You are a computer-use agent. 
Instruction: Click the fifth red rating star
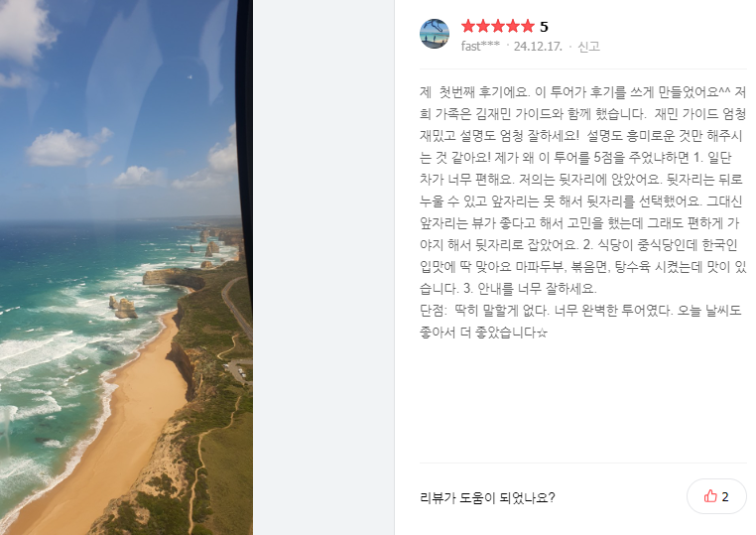pos(528,26)
